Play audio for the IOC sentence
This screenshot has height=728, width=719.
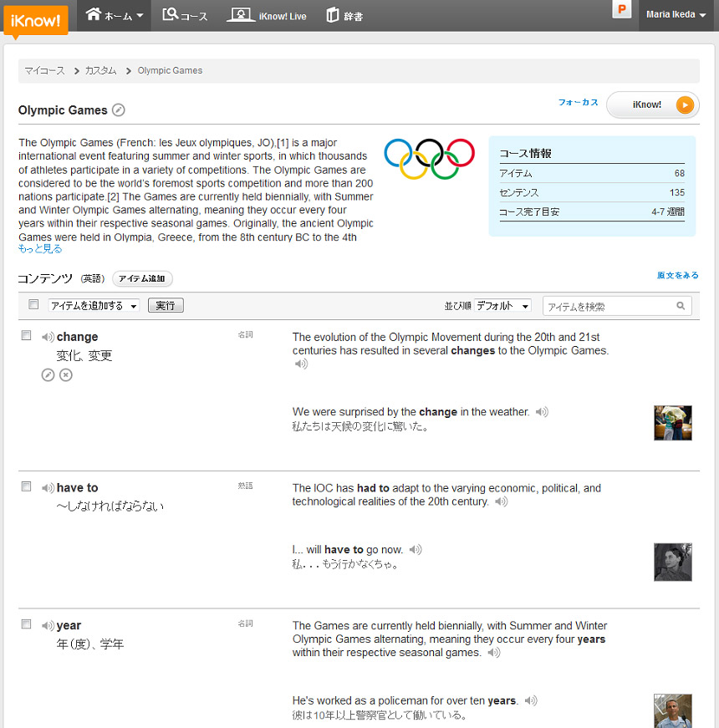502,501
